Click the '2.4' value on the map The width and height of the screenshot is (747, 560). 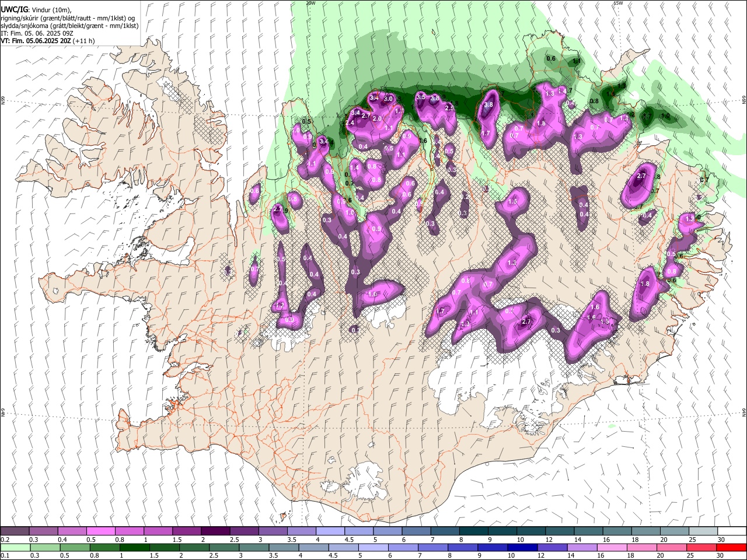tap(350, 123)
